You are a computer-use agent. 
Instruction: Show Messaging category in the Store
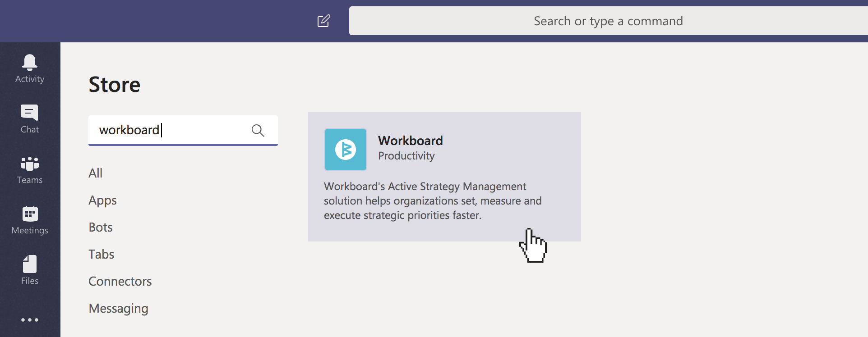(119, 308)
